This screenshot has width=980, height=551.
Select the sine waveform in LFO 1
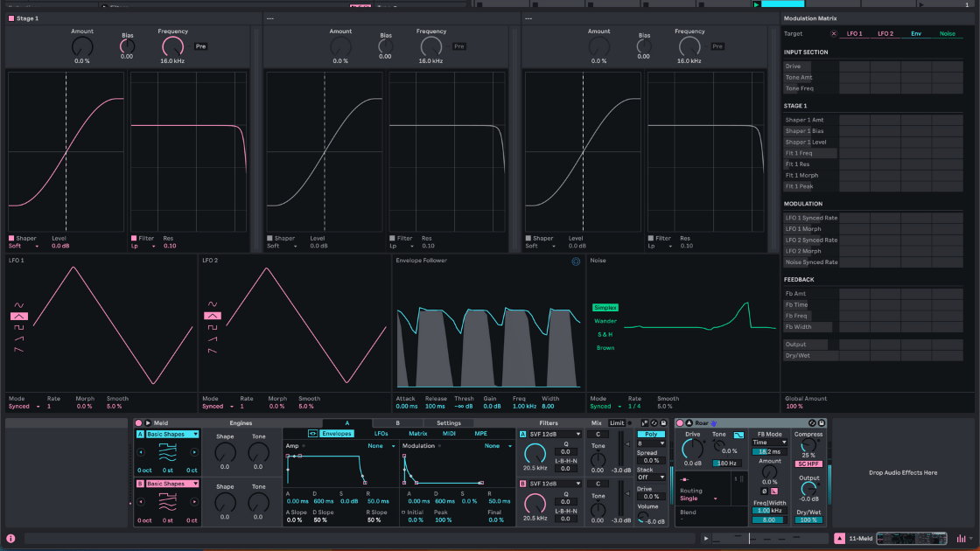coord(18,304)
